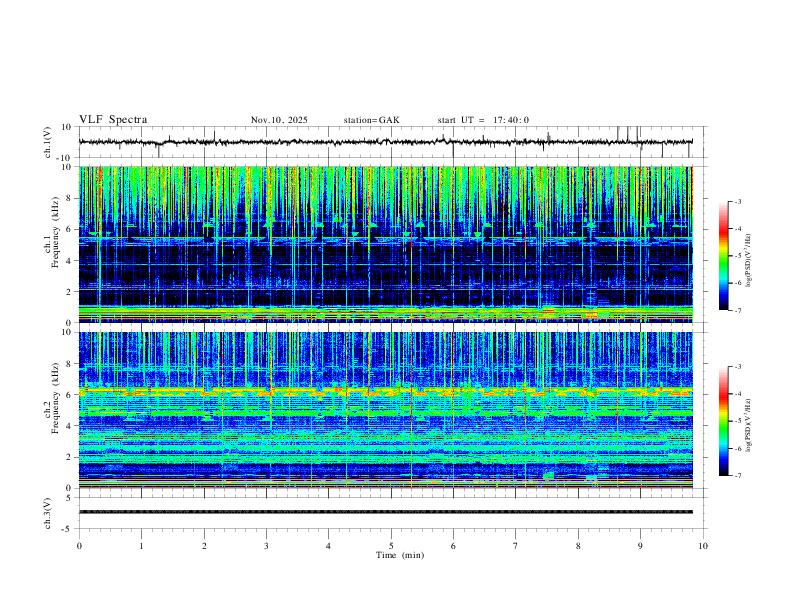Click the ch.2 spectrogram color bar
This screenshot has width=792, height=612.
pyautogui.click(x=723, y=421)
